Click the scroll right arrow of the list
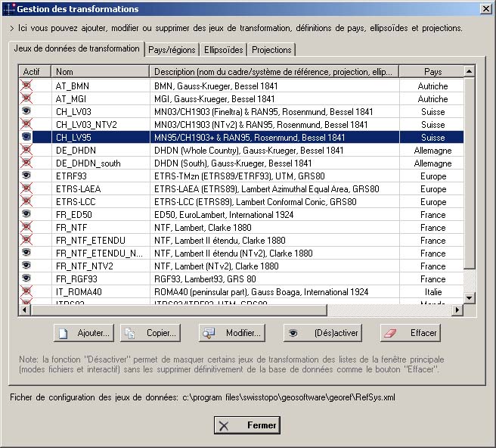 pyautogui.click(x=457, y=310)
